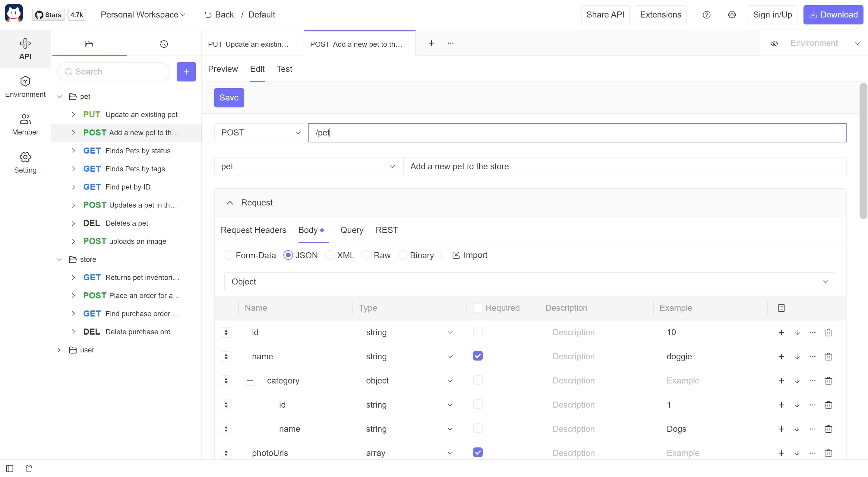Click the Postcat logo icon
The image size is (868, 477).
14,14
